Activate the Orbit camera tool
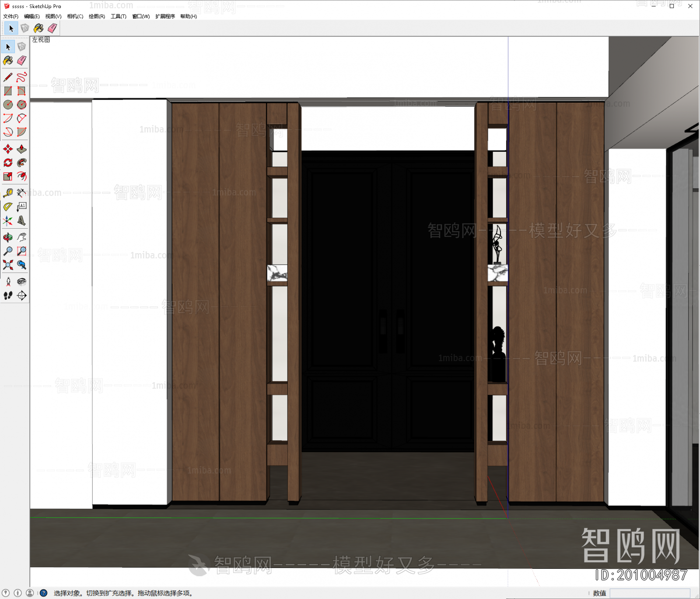700x599 pixels. point(8,237)
